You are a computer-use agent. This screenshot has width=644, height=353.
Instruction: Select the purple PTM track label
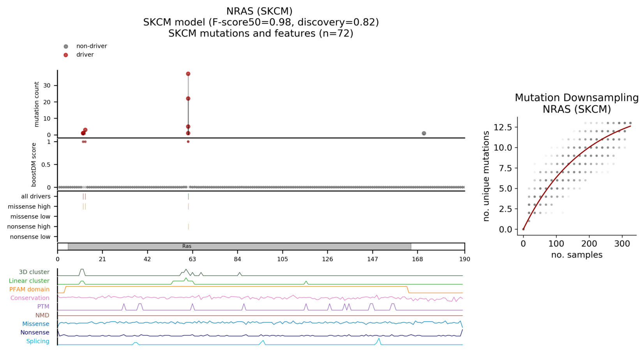43,307
